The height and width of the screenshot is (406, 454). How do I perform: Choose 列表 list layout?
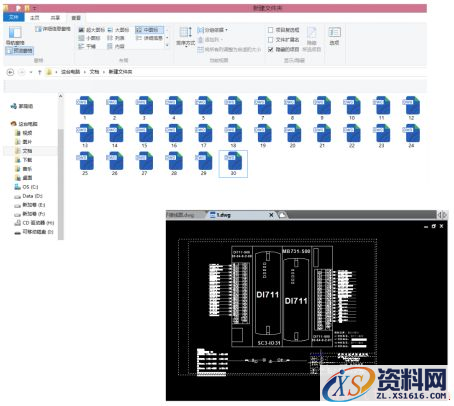tap(116, 38)
